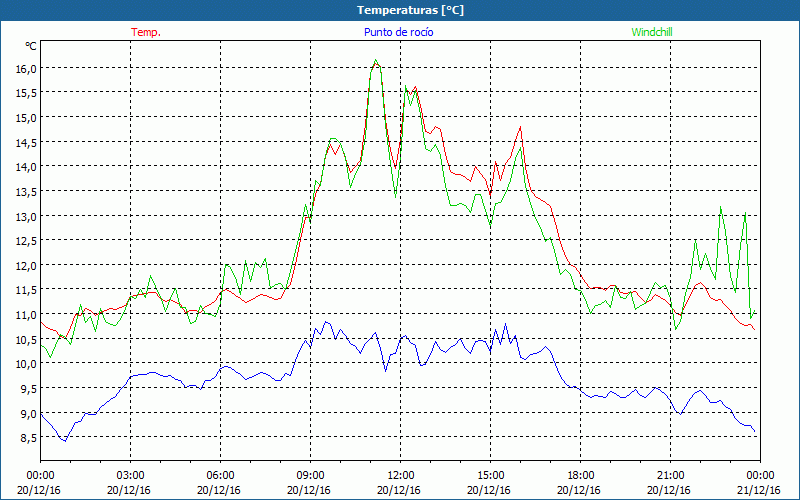Click the 14,0 y-axis value
Image resolution: width=800 pixels, height=500 pixels.
[26, 167]
